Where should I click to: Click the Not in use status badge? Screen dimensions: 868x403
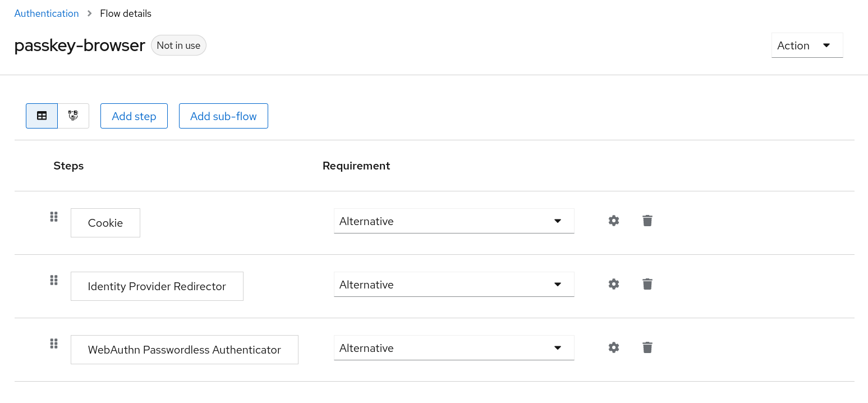(x=178, y=45)
